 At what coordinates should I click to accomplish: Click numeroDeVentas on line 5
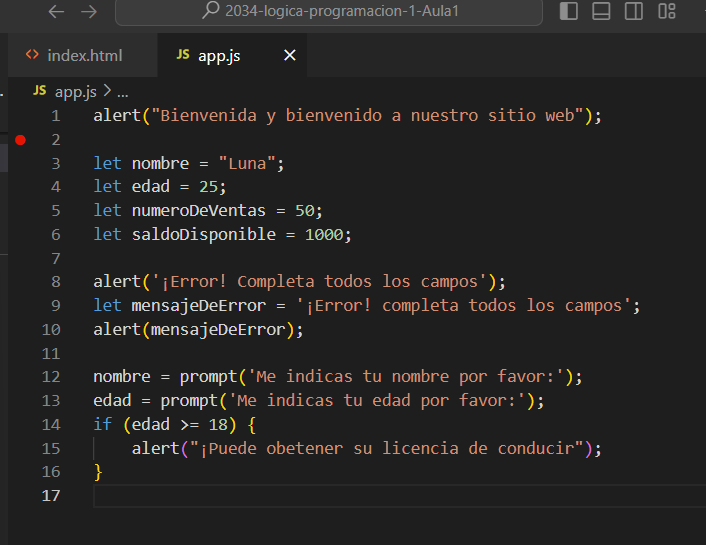pyautogui.click(x=199, y=210)
